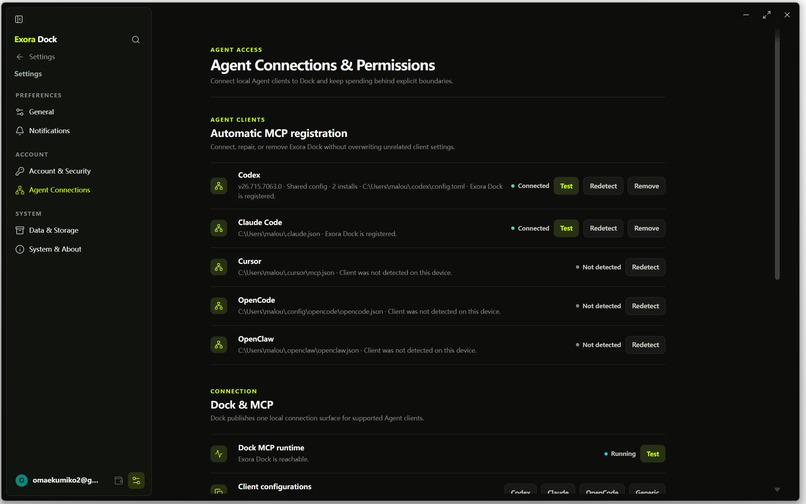Click the user account avatar icon
The image size is (806, 504).
click(x=22, y=480)
